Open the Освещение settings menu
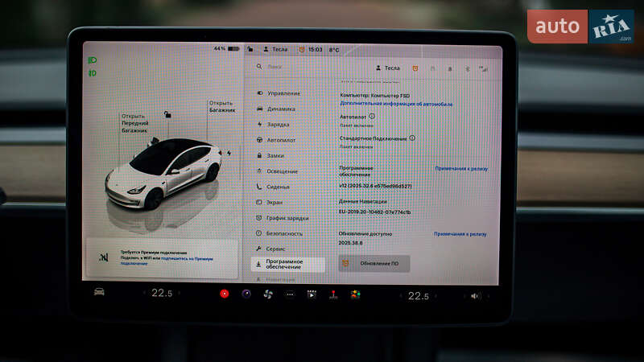The width and height of the screenshot is (644, 362). coord(277,171)
